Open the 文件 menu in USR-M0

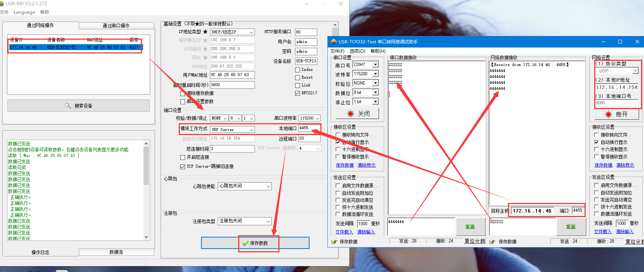pos(4,12)
